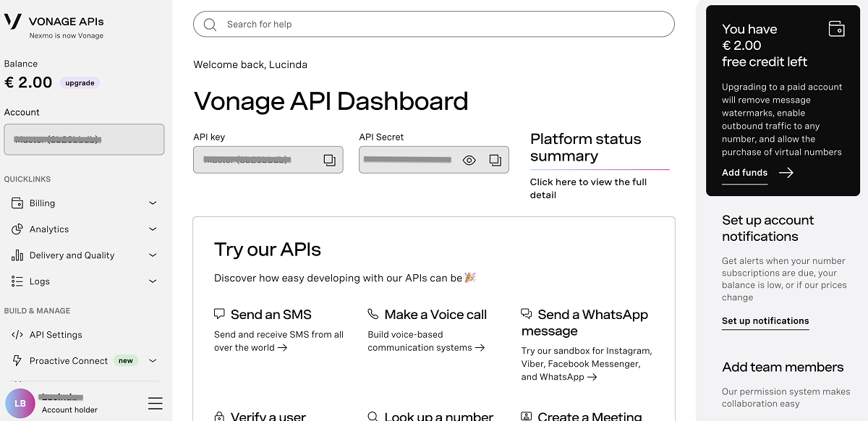
Task: Open Analytics in the quicklinks
Action: [x=49, y=229]
